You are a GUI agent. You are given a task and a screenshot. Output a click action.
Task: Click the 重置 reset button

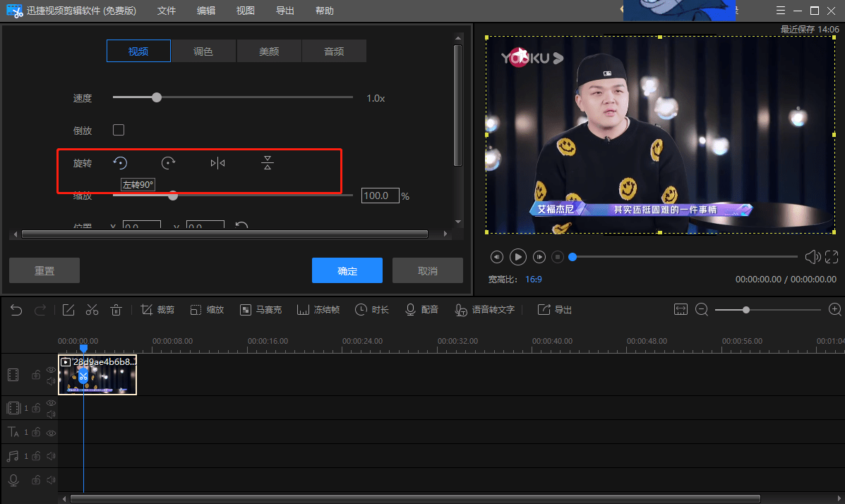(x=44, y=270)
